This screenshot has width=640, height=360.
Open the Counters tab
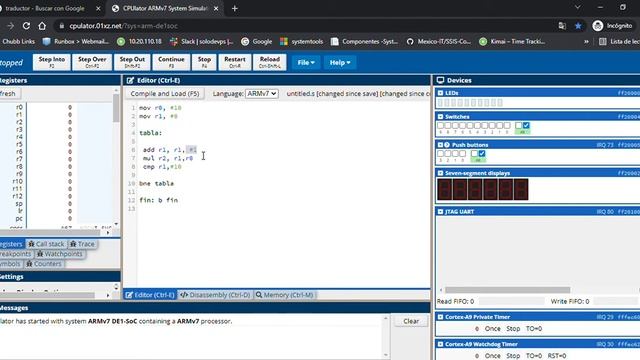(44, 264)
